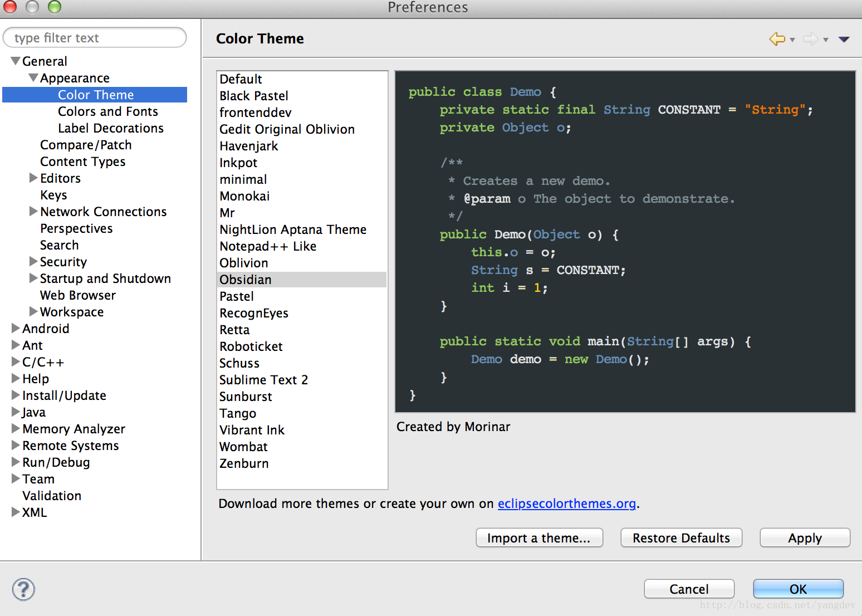This screenshot has height=616, width=862.
Task: Open Content Types preferences
Action: pyautogui.click(x=83, y=162)
